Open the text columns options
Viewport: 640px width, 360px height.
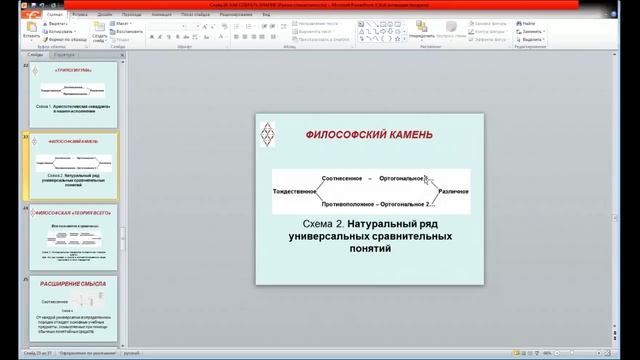click(274, 37)
